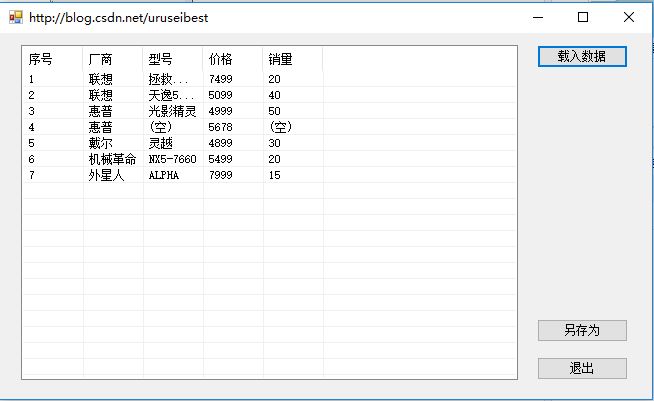Select row number 2
The image size is (654, 401).
coord(31,95)
